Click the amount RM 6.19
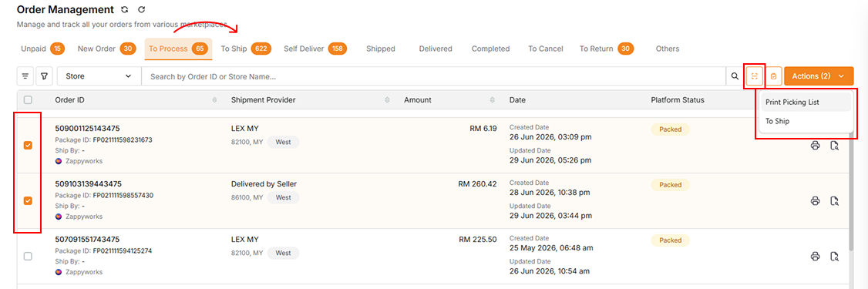868x289 pixels. point(484,129)
